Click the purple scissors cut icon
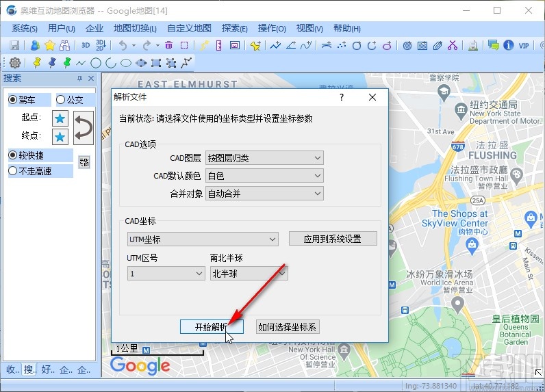Screen dimensions: 545x392 (x=453, y=45)
